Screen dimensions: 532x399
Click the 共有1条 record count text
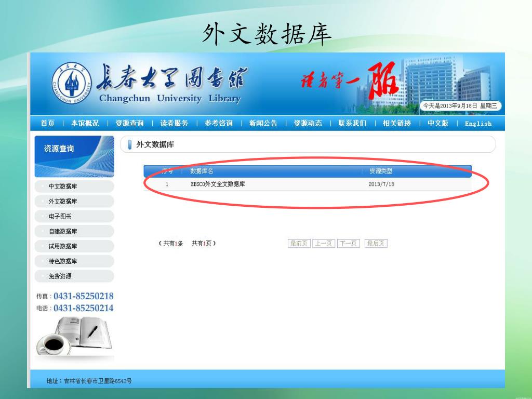click(x=173, y=243)
